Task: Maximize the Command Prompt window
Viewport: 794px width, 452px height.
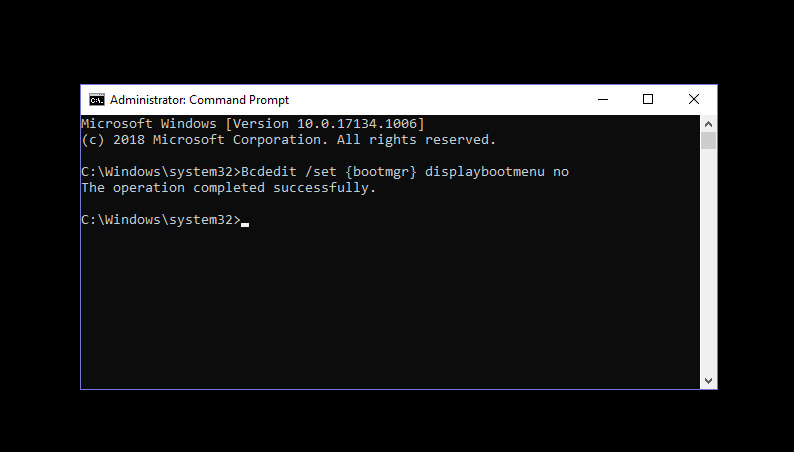Action: pos(648,100)
